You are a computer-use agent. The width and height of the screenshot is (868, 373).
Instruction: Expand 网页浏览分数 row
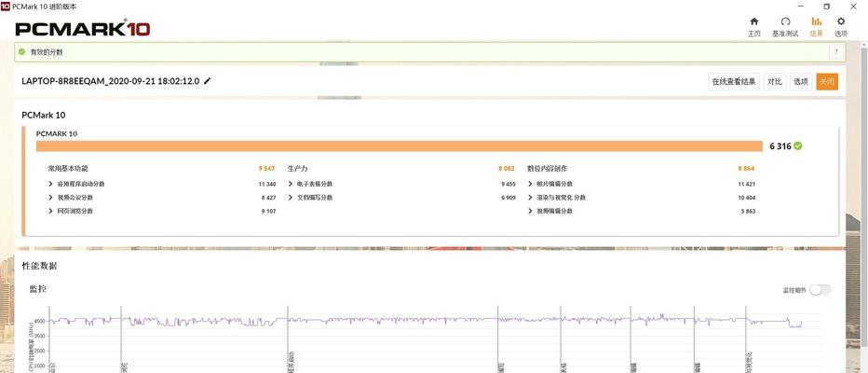click(51, 211)
